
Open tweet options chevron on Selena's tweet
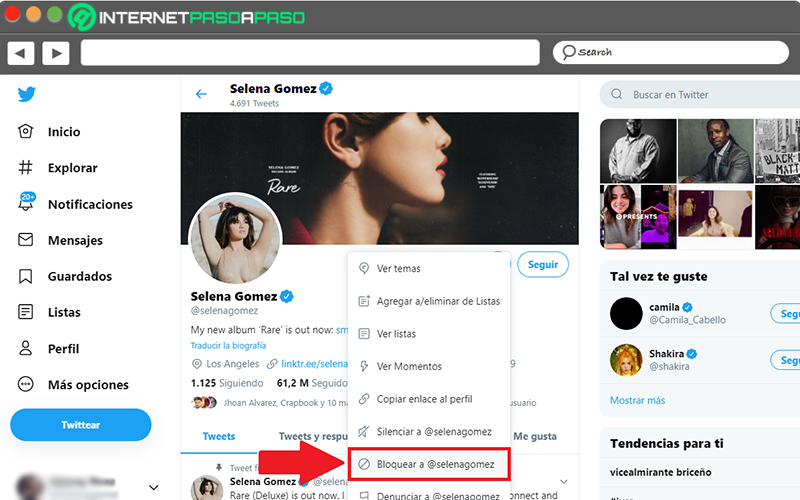tap(564, 481)
